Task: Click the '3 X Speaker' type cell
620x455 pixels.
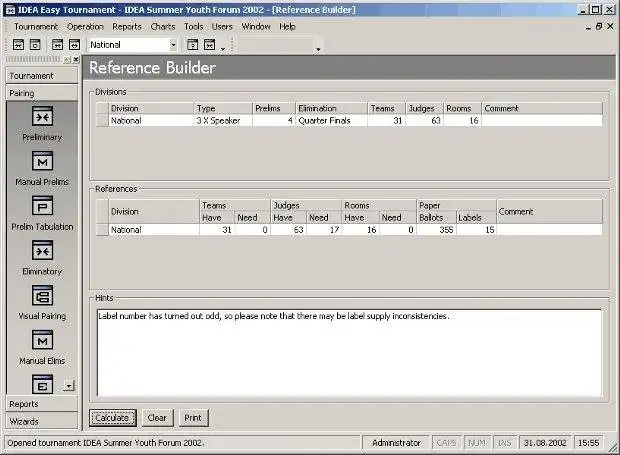Action: [223, 121]
